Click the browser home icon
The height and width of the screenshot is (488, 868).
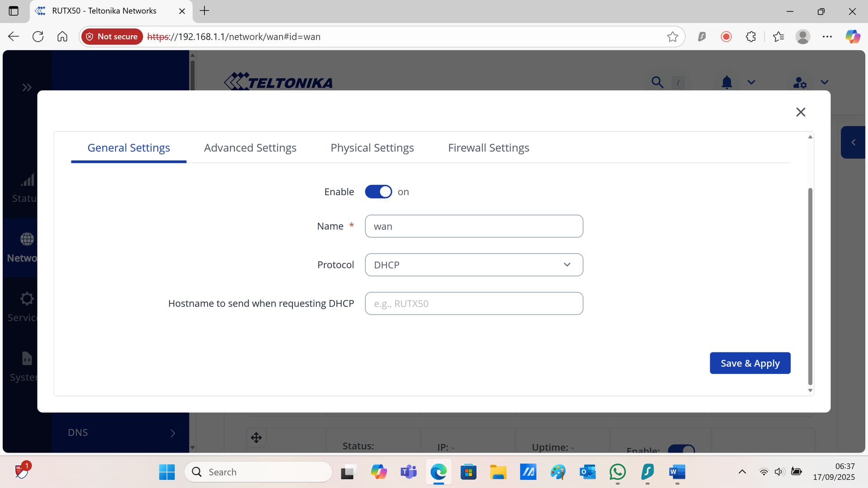62,37
